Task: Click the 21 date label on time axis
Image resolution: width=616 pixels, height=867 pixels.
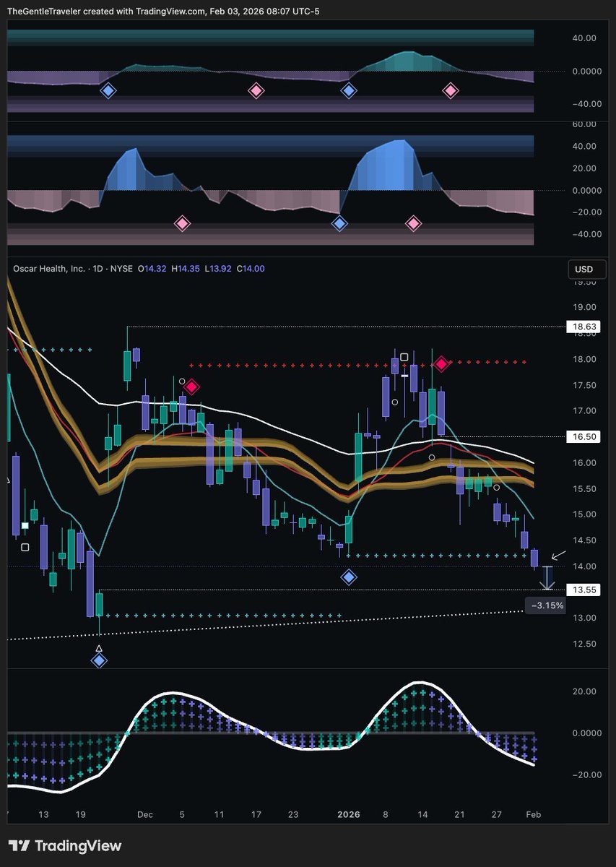Action: tap(459, 814)
